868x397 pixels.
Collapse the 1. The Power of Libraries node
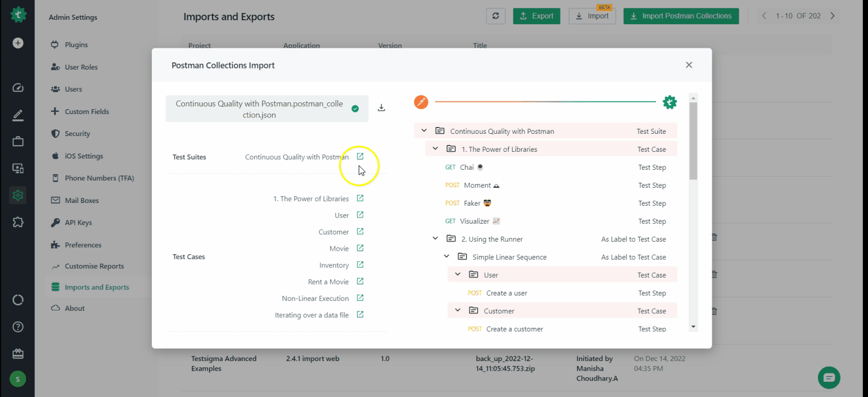pos(435,149)
